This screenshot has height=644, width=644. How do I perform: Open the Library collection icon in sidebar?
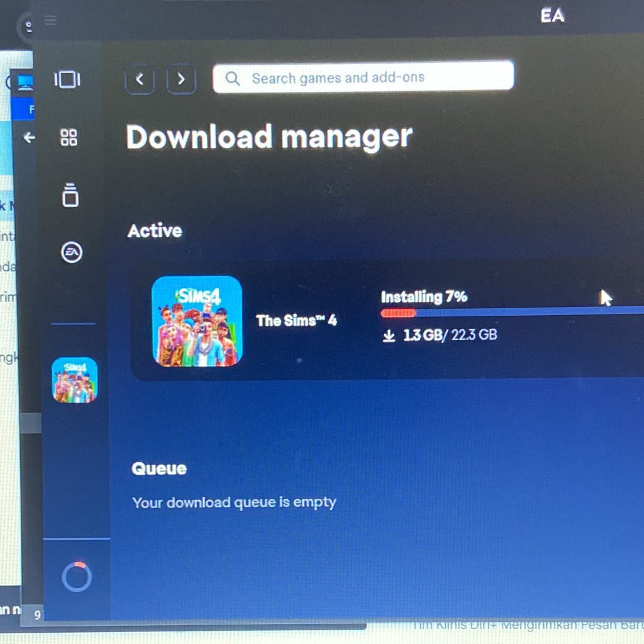point(70,195)
